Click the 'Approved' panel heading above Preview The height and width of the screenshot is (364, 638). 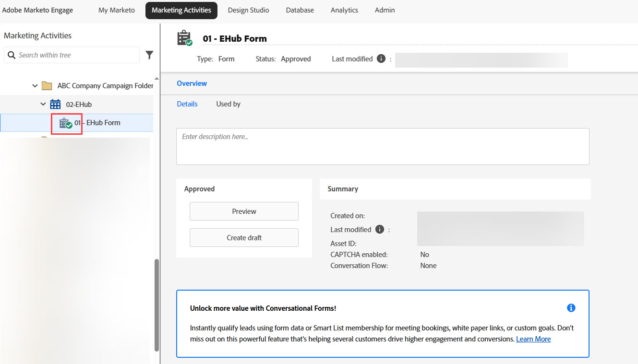pos(199,189)
